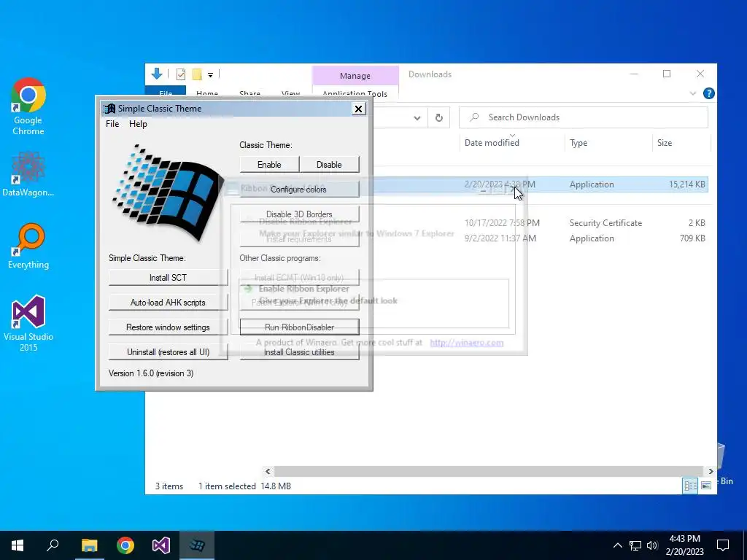Click Disable 3D Borders button
747x560 pixels.
click(x=299, y=214)
